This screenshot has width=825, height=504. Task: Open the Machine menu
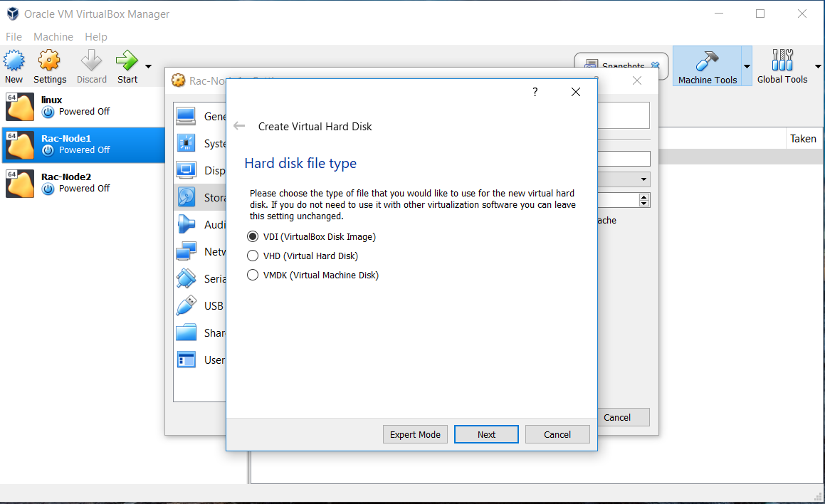[x=53, y=37]
